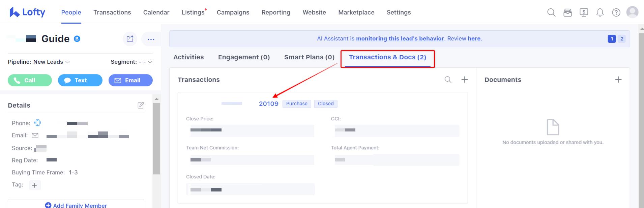
Task: Add a document with plus icon
Action: (x=618, y=80)
